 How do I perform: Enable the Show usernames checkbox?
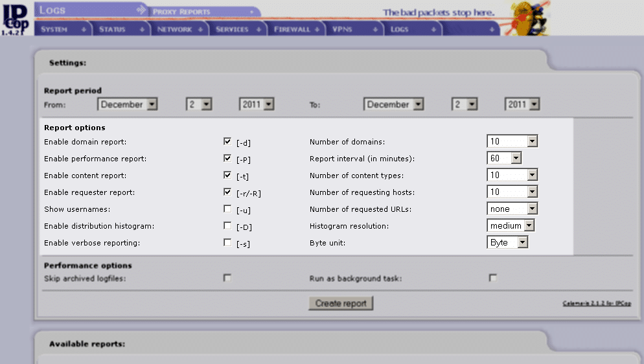click(x=227, y=209)
